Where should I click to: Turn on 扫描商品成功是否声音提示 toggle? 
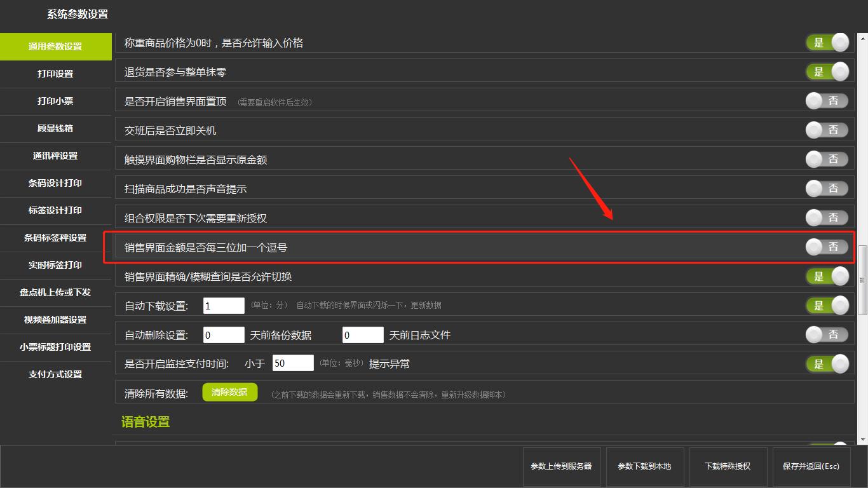pyautogui.click(x=827, y=189)
